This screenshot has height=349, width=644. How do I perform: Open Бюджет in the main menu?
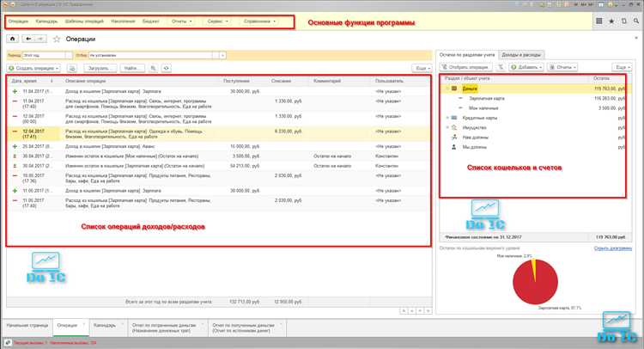click(151, 21)
